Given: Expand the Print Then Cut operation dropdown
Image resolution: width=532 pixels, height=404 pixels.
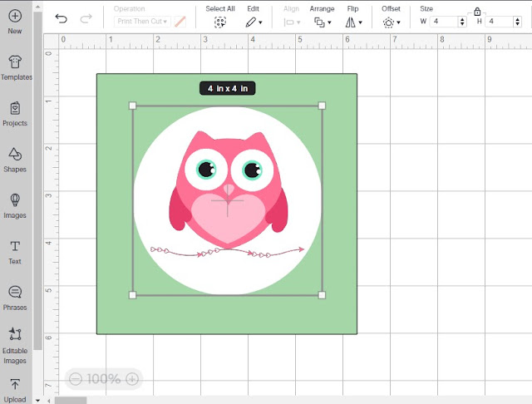Looking at the screenshot, I should point(142,22).
